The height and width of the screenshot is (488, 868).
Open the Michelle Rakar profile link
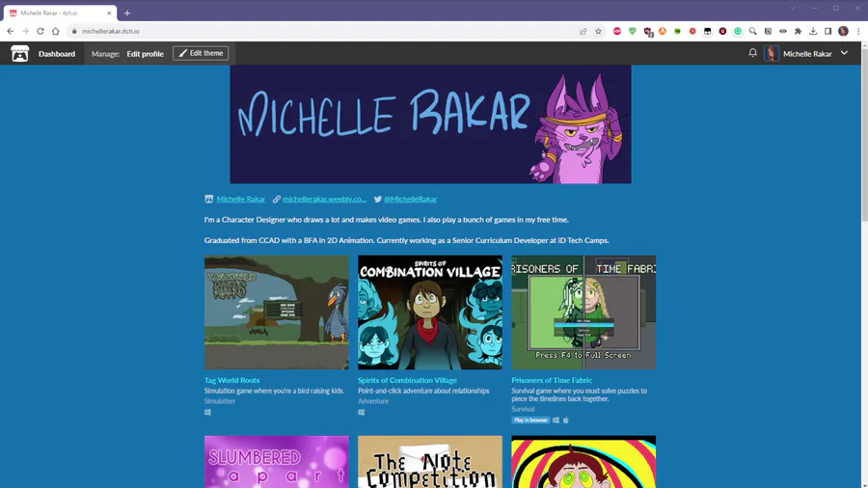pyautogui.click(x=241, y=200)
